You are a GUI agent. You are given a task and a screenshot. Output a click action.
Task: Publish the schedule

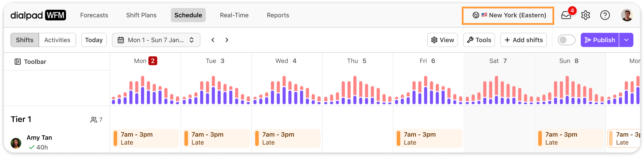tap(600, 40)
